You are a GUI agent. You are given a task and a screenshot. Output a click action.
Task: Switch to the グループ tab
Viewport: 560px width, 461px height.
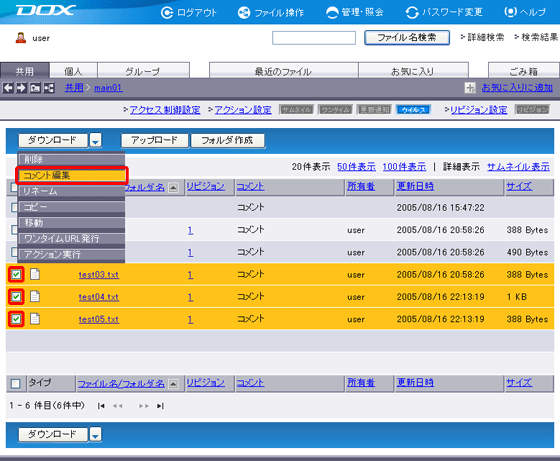click(x=143, y=71)
